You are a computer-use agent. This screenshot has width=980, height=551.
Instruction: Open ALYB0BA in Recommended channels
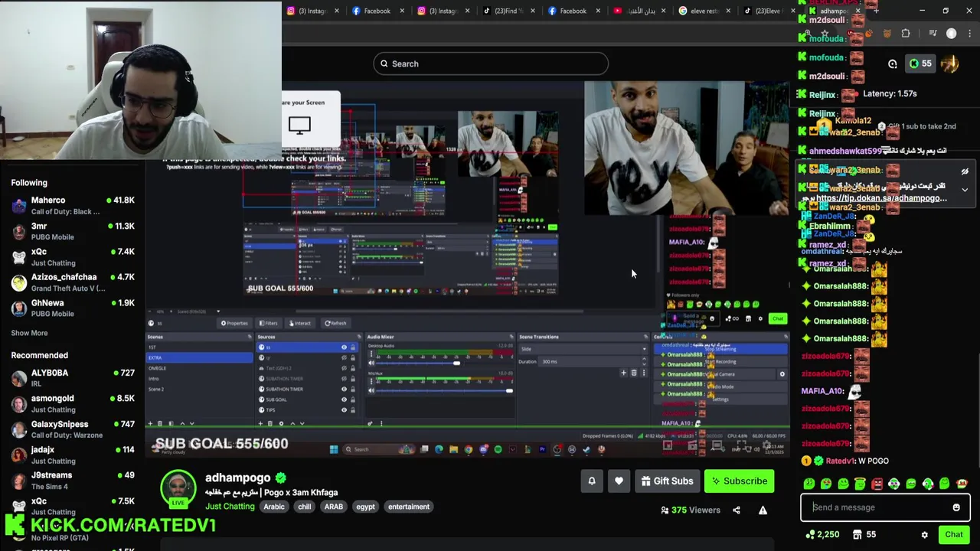73,378
